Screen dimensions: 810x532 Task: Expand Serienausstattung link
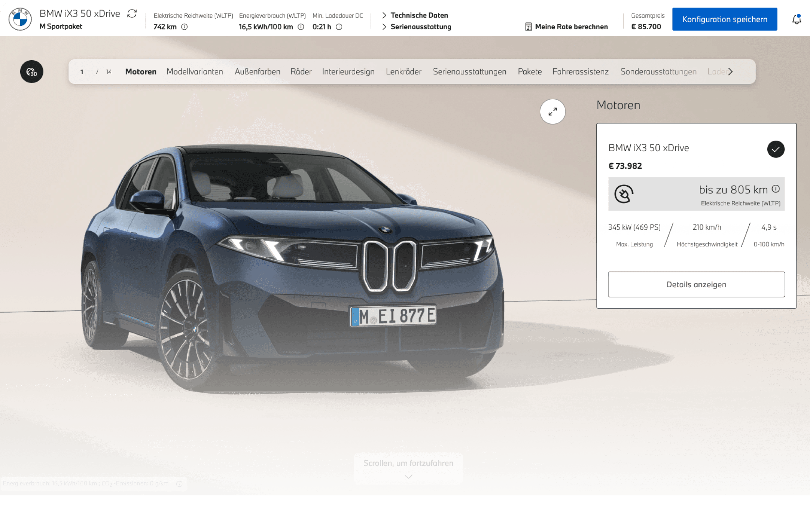coord(420,27)
